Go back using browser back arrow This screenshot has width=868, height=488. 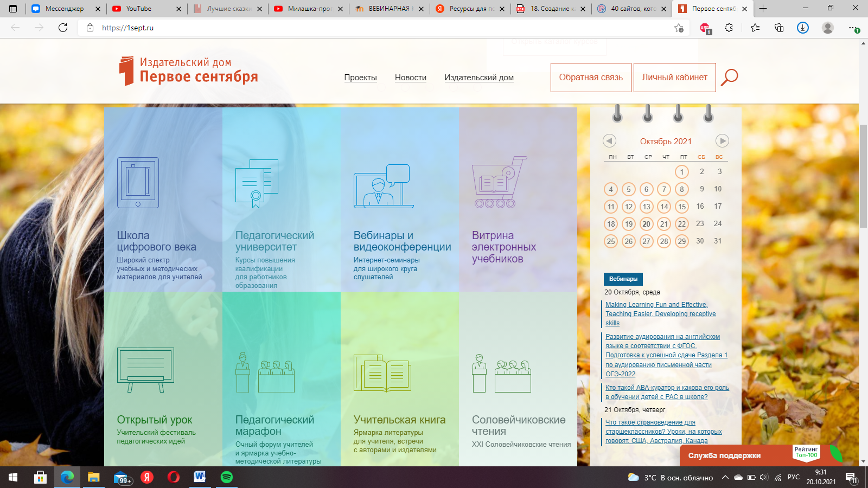15,28
